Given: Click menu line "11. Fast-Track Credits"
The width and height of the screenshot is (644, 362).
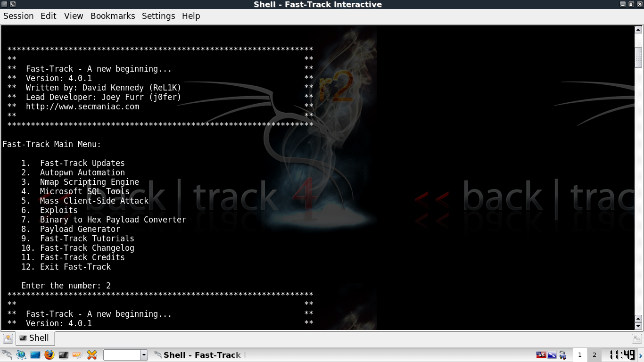Looking at the screenshot, I should (x=73, y=257).
